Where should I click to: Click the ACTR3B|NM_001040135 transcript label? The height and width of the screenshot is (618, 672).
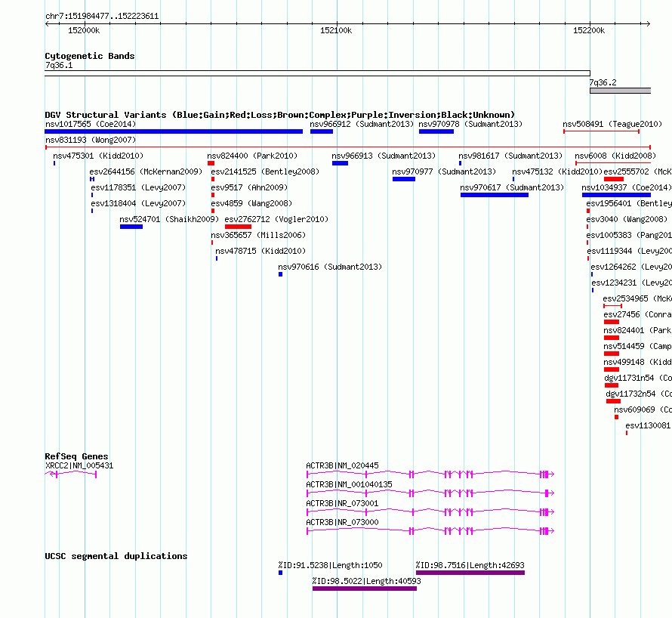tap(350, 484)
